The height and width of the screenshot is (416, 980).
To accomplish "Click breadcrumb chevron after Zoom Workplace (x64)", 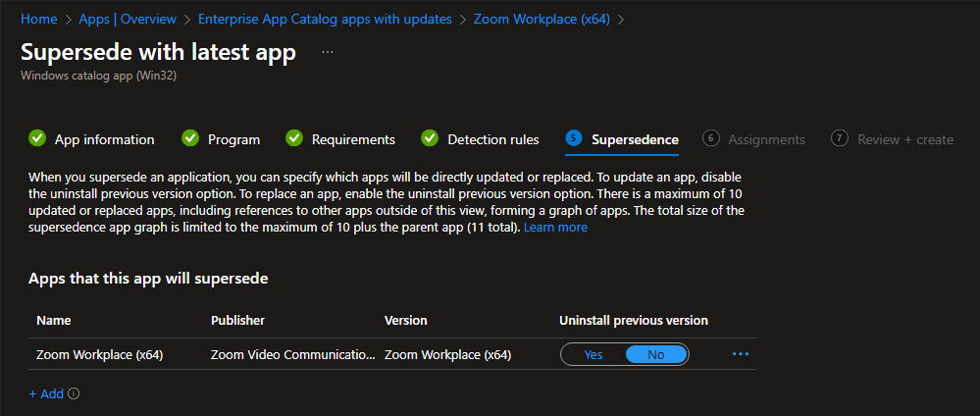I will pyautogui.click(x=620, y=19).
